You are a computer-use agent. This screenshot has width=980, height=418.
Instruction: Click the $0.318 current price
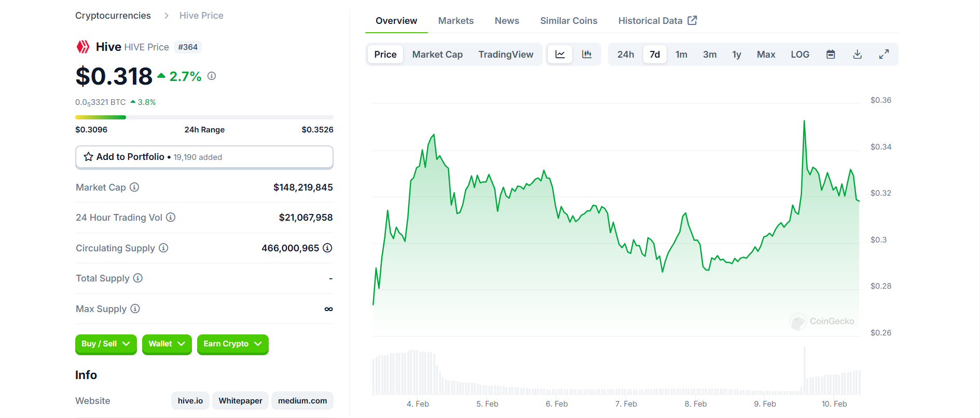[x=114, y=76]
